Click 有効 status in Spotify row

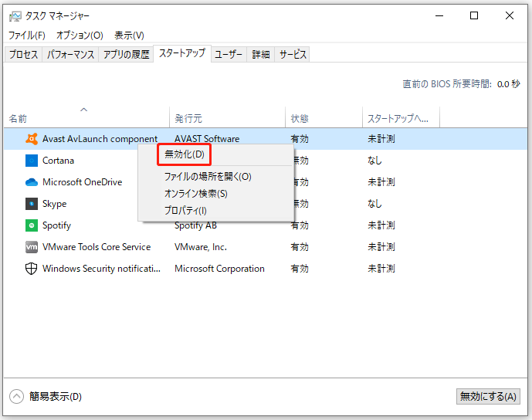tap(300, 225)
